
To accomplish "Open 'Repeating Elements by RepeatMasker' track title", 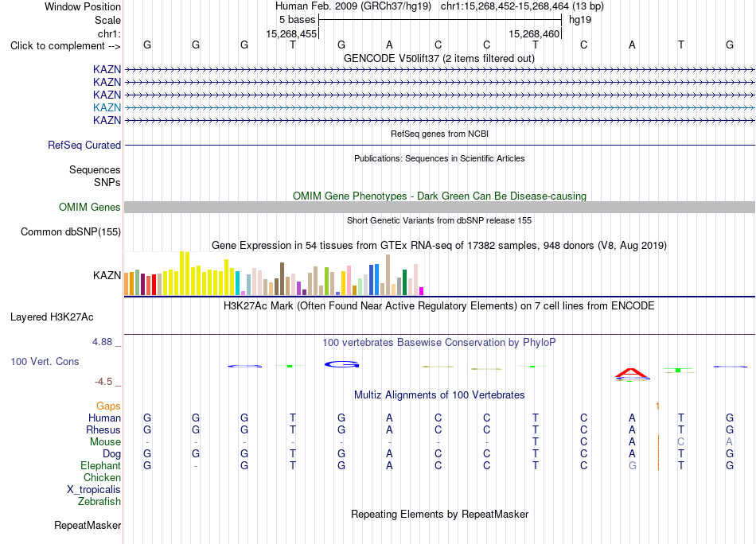I will 440,514.
